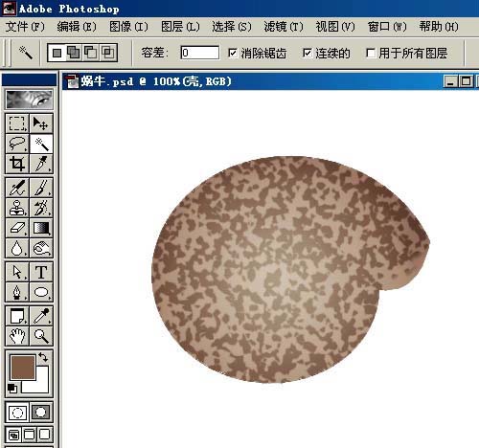Select the Type tool
Viewport: 479px width, 448px height.
pos(41,272)
